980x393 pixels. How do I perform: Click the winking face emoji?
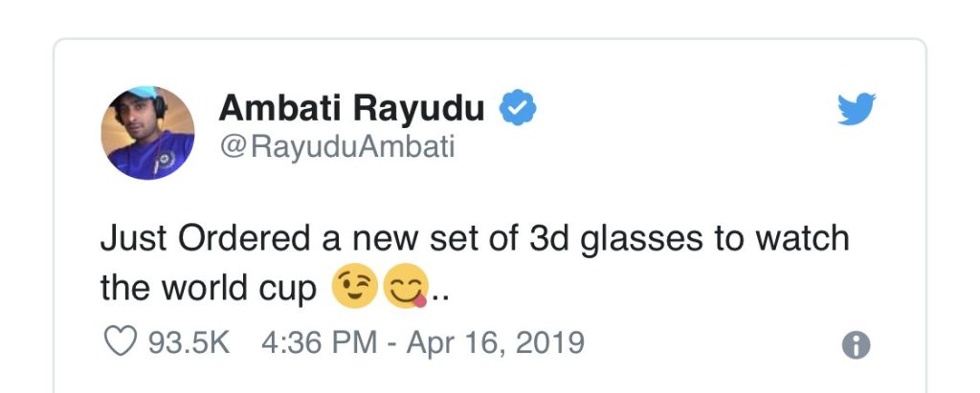point(354,287)
